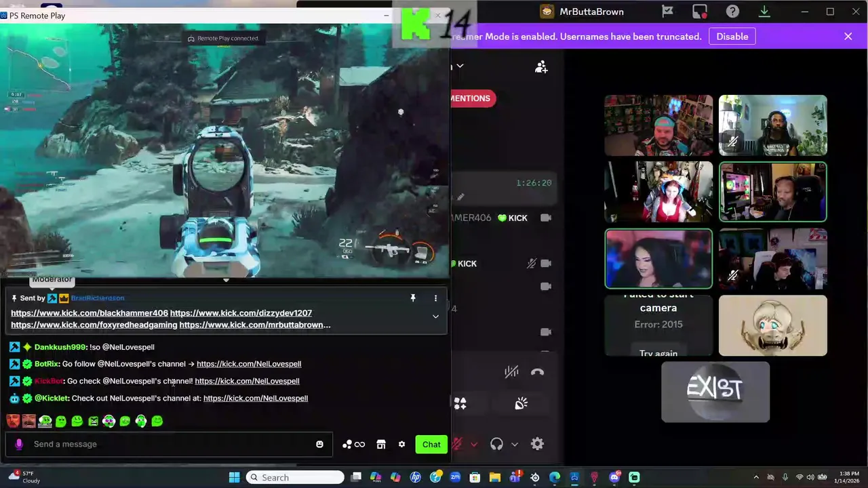Screen dimensions: 868x488
Task: Click the green download update icon in Discord
Action: (x=764, y=11)
